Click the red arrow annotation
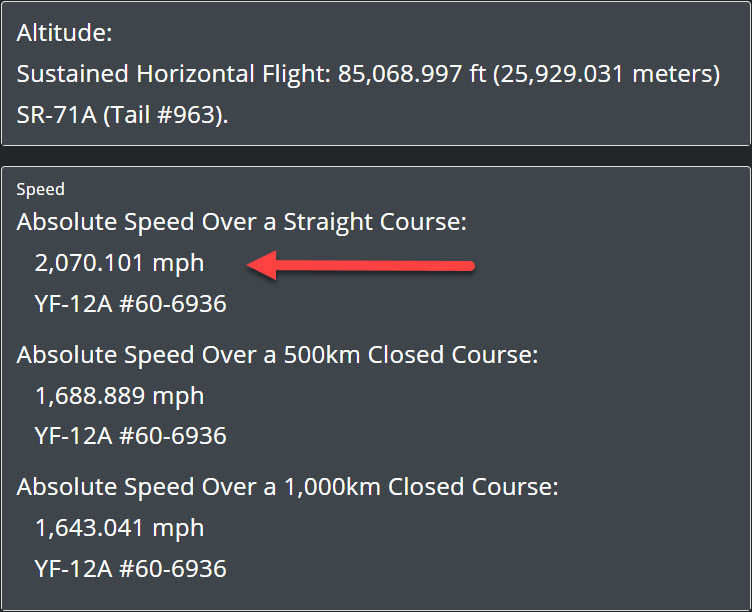The image size is (752, 612). pyautogui.click(x=361, y=265)
